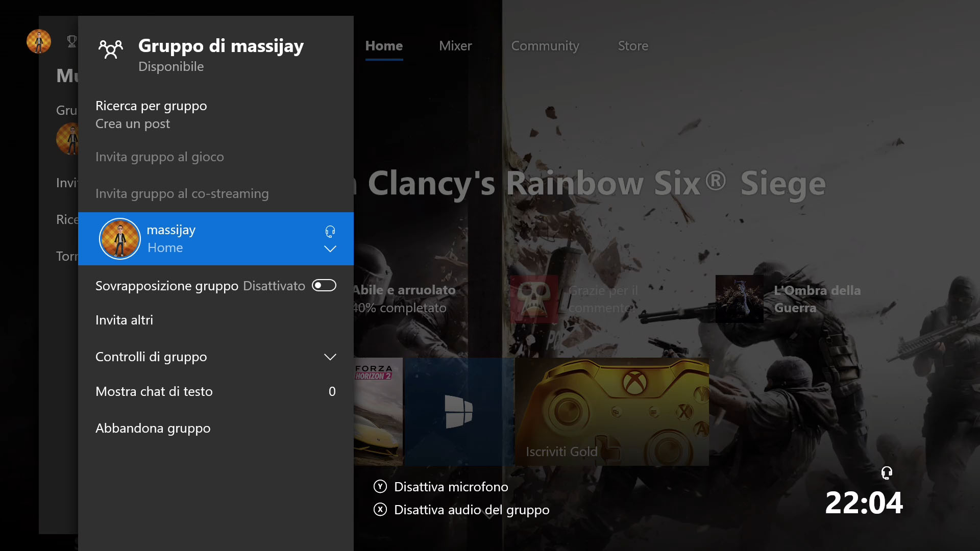980x551 pixels.
Task: Click the Rainbow Six Siege title text
Action: (x=591, y=183)
